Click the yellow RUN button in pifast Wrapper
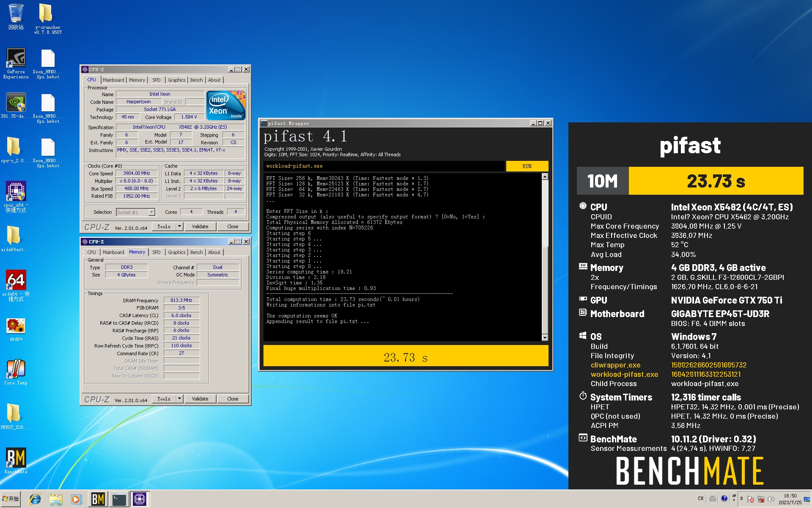 coord(527,166)
